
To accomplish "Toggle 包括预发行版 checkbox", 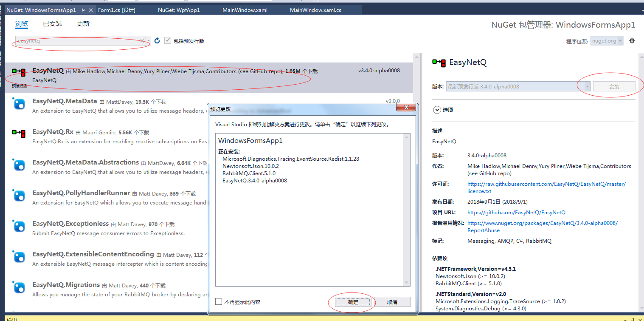I will [168, 40].
